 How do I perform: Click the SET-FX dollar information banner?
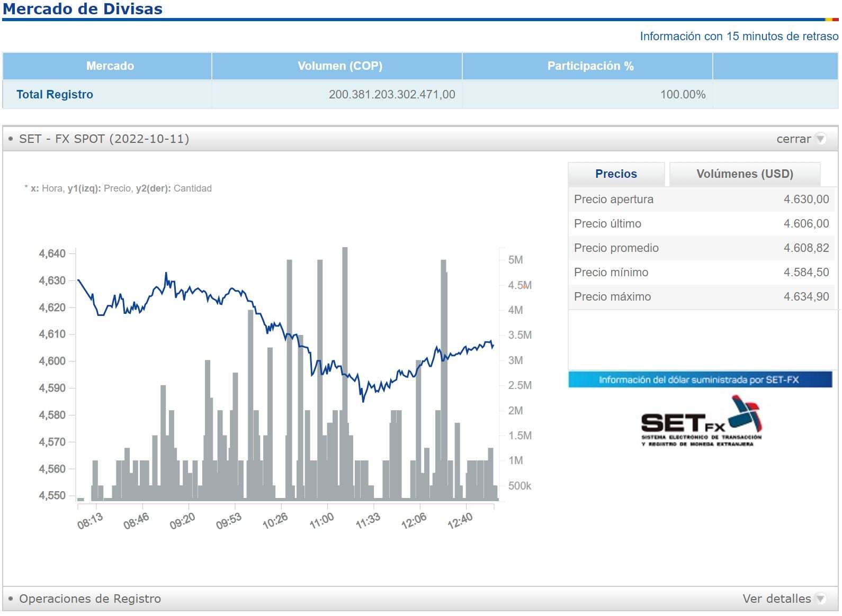pos(700,379)
